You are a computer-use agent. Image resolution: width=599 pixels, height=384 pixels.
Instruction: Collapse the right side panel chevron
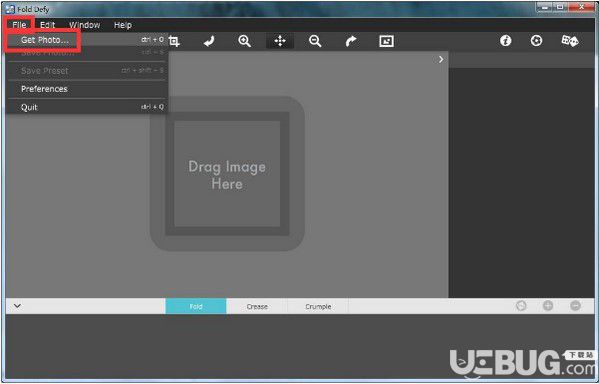(441, 60)
